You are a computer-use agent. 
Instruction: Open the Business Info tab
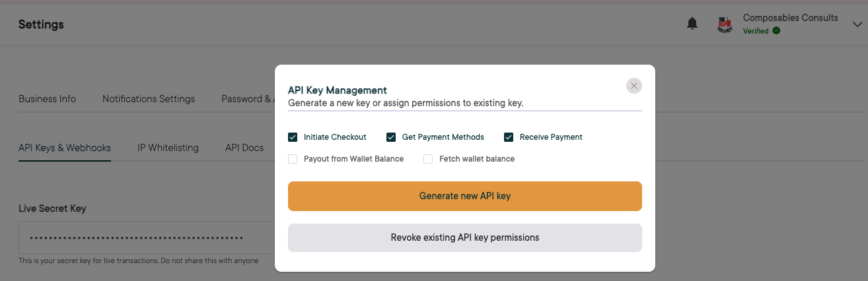pyautogui.click(x=47, y=99)
